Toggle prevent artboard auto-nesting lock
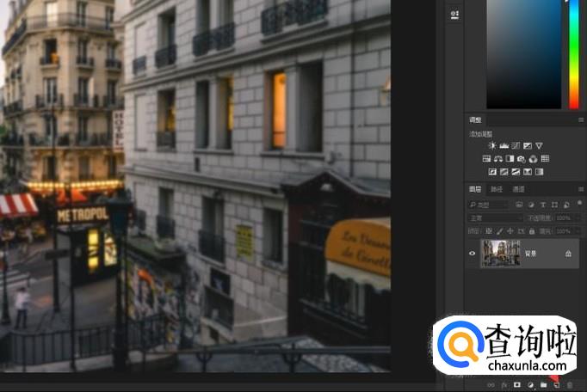 click(x=521, y=231)
